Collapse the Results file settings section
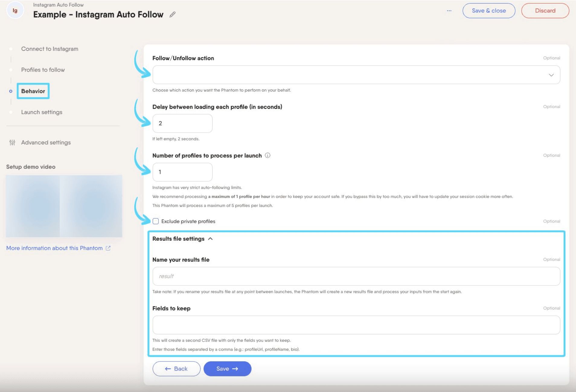This screenshot has height=392, width=576. point(210,239)
